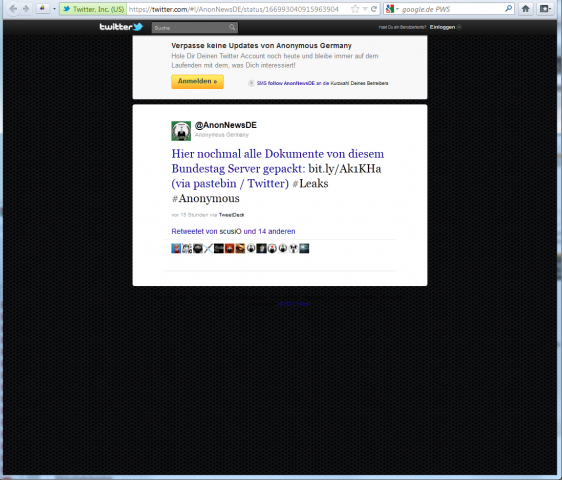
Task: Click the 'Anonymous Germany' name under the handle
Action: point(222,135)
